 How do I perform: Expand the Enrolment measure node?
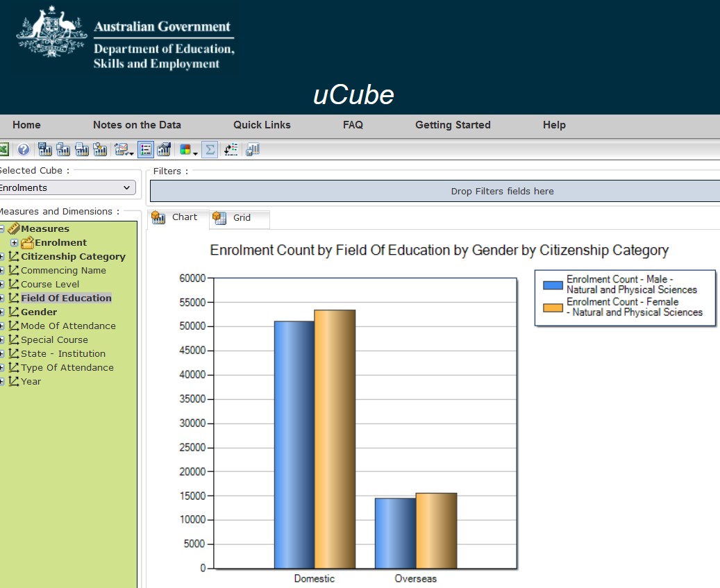tap(15, 242)
